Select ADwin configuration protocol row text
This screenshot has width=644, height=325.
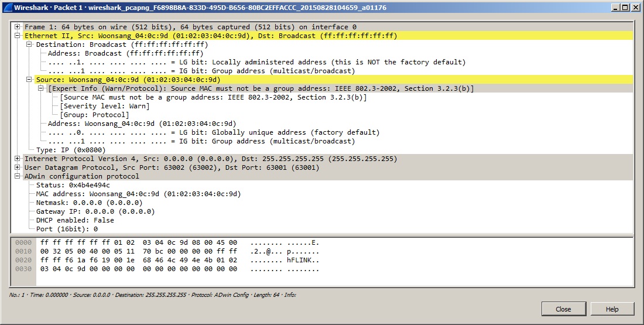point(82,176)
